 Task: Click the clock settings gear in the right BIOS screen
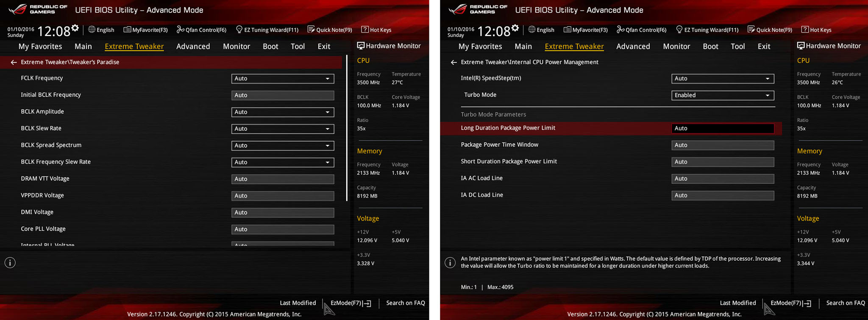[515, 28]
